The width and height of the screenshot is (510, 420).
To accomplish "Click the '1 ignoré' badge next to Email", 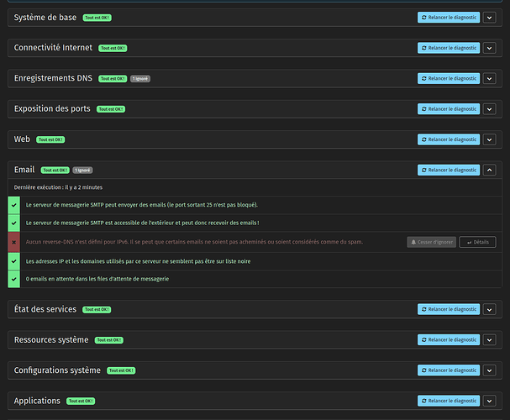I will (82, 170).
